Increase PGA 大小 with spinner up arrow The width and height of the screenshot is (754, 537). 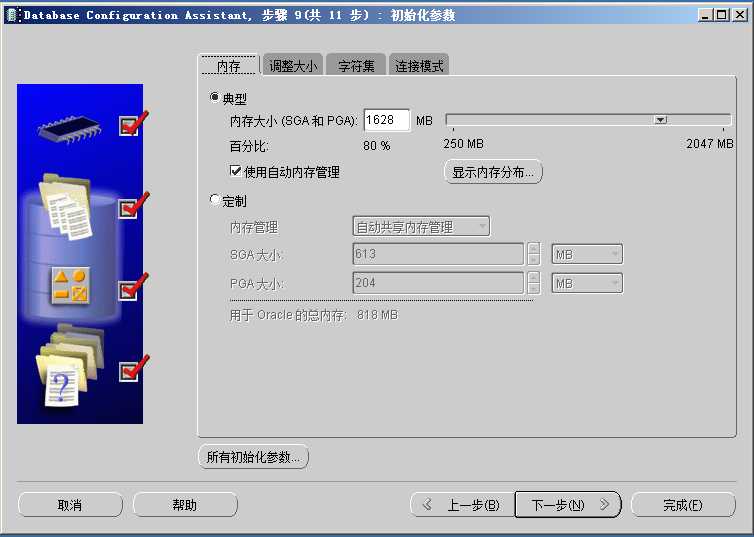533,277
